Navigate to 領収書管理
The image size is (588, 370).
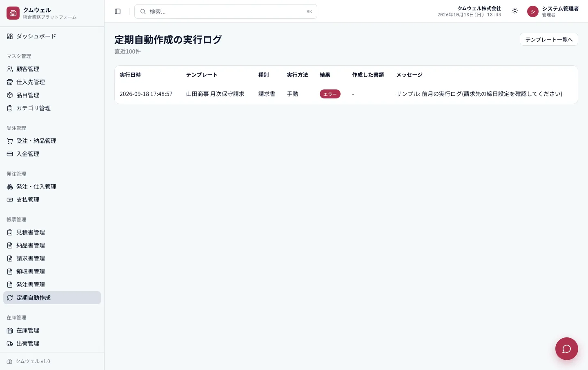(52, 272)
